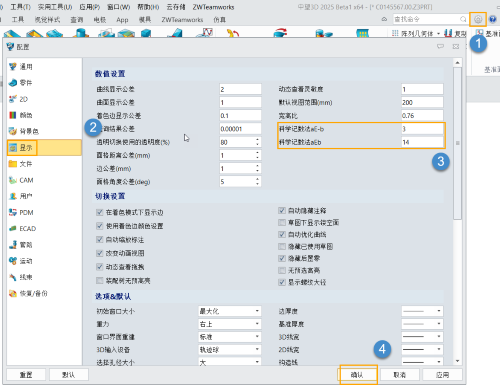This screenshot has width=500, height=391.
Task: Click the search magnifier in the command search box
Action: click(x=463, y=19)
